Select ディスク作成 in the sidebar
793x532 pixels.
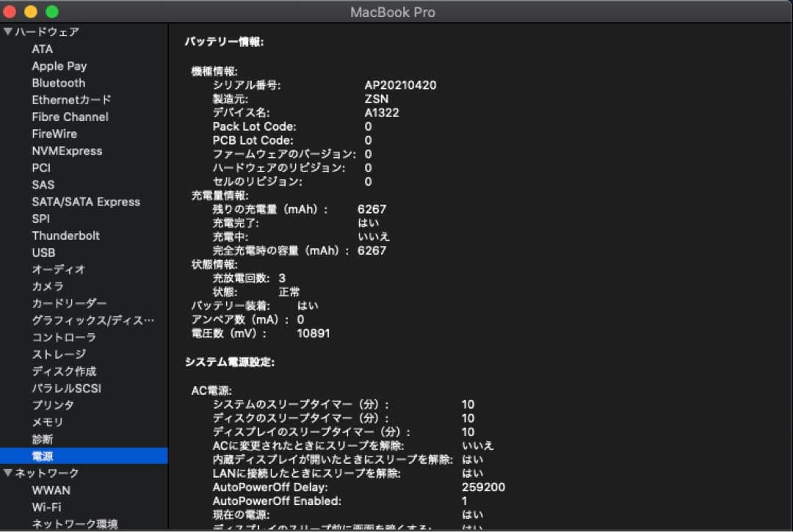(64, 371)
